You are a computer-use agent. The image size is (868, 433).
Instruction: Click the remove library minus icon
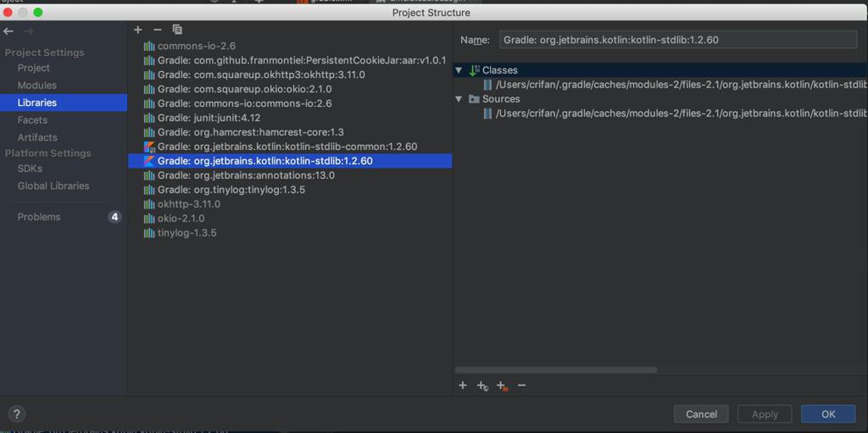point(158,30)
